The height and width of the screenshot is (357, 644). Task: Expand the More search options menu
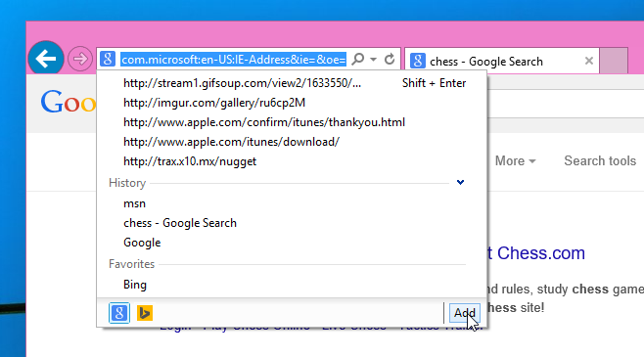tap(515, 160)
